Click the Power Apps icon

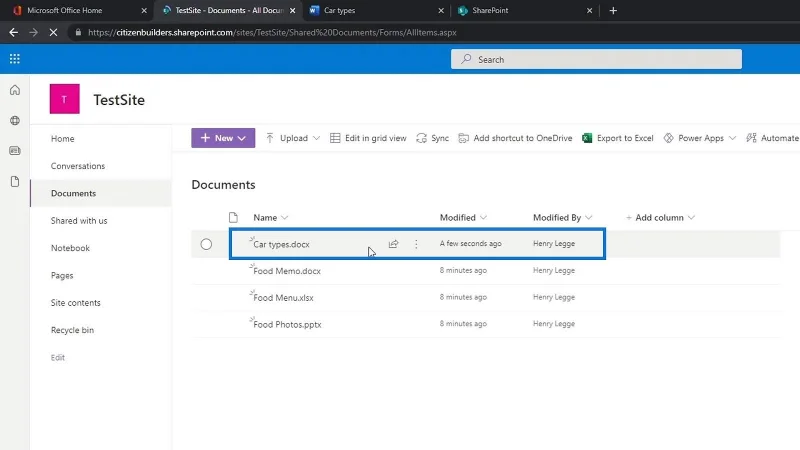click(x=668, y=138)
